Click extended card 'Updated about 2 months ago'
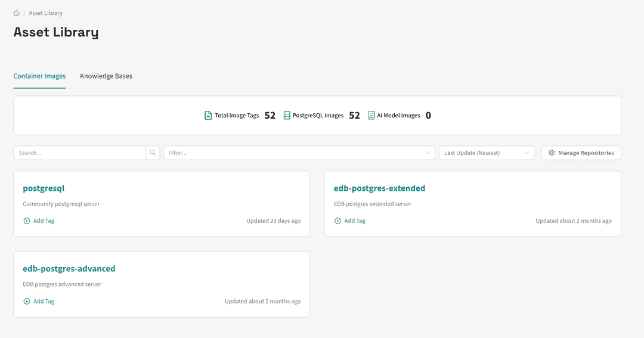Screen dimensions: 644x338 click(x=574, y=221)
